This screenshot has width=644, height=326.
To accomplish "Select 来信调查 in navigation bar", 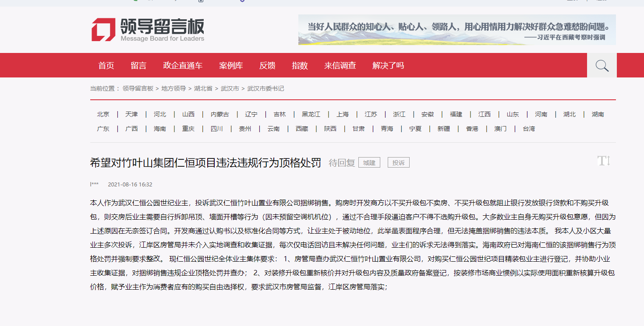I will [x=340, y=66].
